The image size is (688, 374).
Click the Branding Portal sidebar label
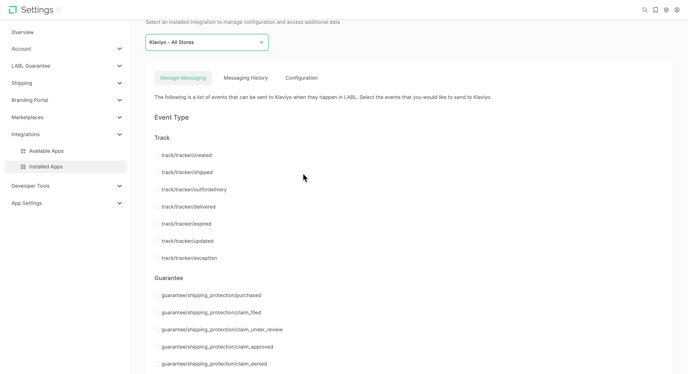pos(30,100)
